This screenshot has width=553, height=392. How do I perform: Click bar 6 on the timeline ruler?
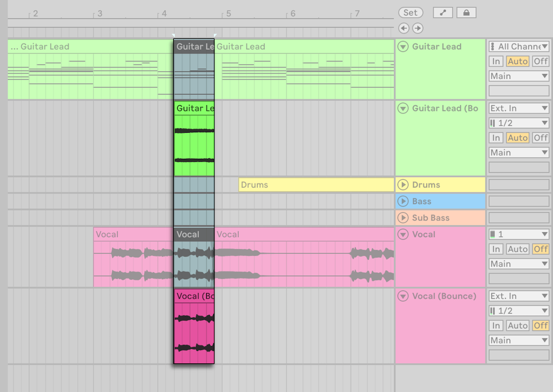point(293,13)
